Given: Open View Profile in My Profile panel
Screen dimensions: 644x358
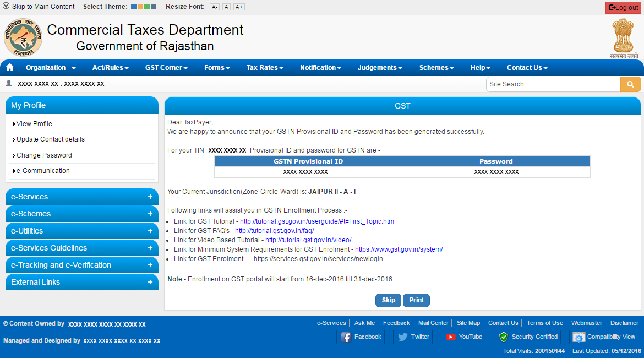Looking at the screenshot, I should tap(34, 124).
